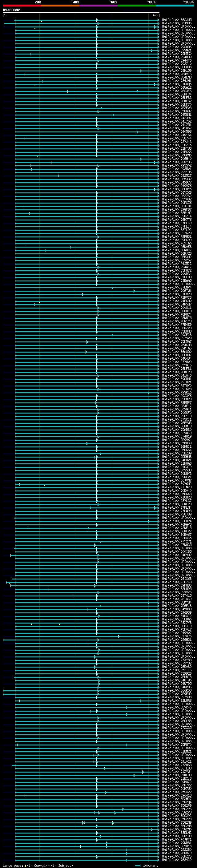Screen dimensions: 197x868
Task: Click the UniRef100_O74819 label
Action: [x=177, y=437]
